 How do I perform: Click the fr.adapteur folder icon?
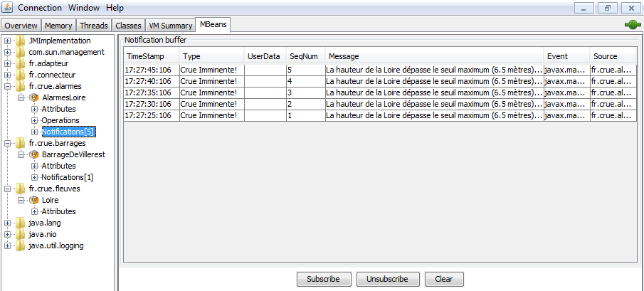click(21, 63)
